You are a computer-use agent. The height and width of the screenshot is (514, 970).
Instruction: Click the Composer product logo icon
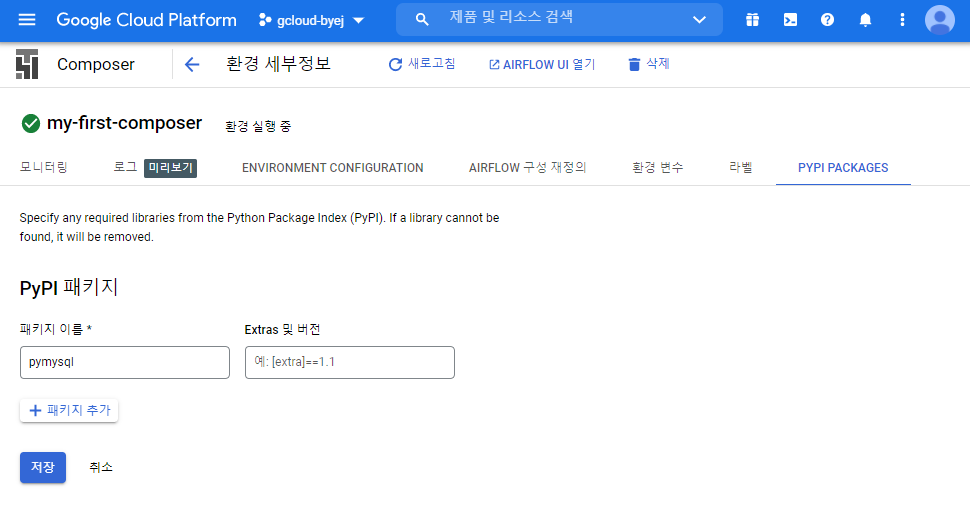[27, 64]
